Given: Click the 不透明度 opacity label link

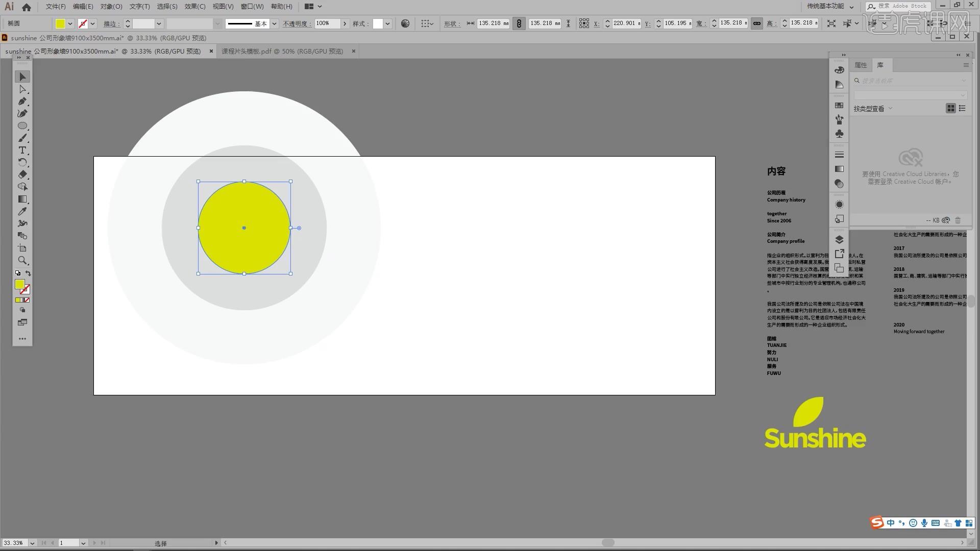Looking at the screenshot, I should click(x=296, y=23).
